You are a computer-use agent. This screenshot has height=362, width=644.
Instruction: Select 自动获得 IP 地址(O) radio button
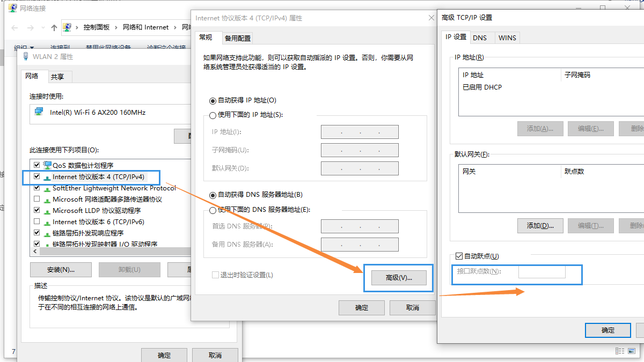[x=213, y=100]
